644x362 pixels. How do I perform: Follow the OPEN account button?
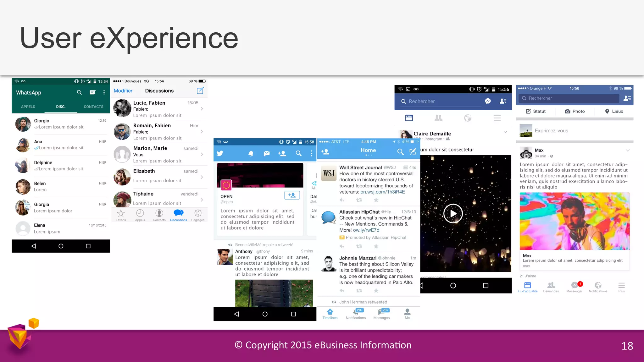tap(292, 195)
